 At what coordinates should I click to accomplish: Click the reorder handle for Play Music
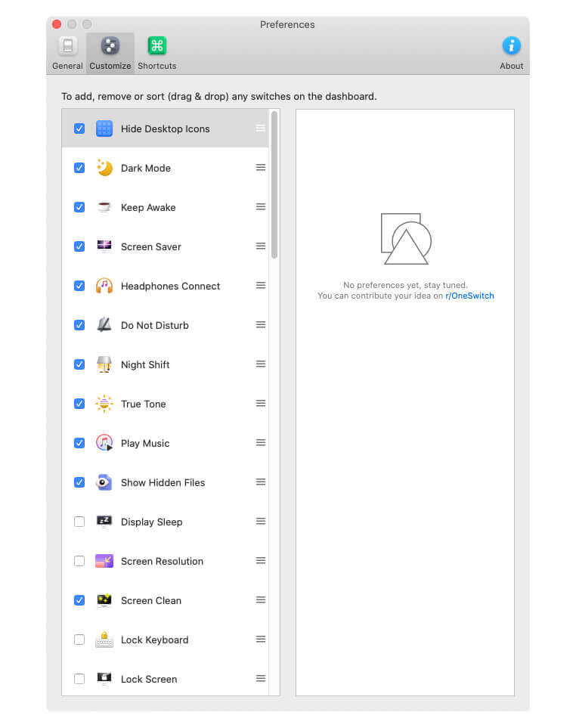point(261,442)
